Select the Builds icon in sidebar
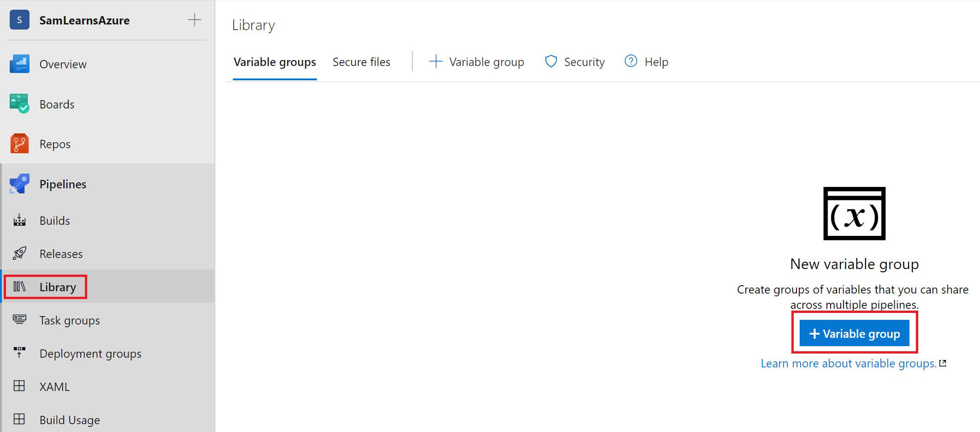This screenshot has width=980, height=432. tap(19, 221)
